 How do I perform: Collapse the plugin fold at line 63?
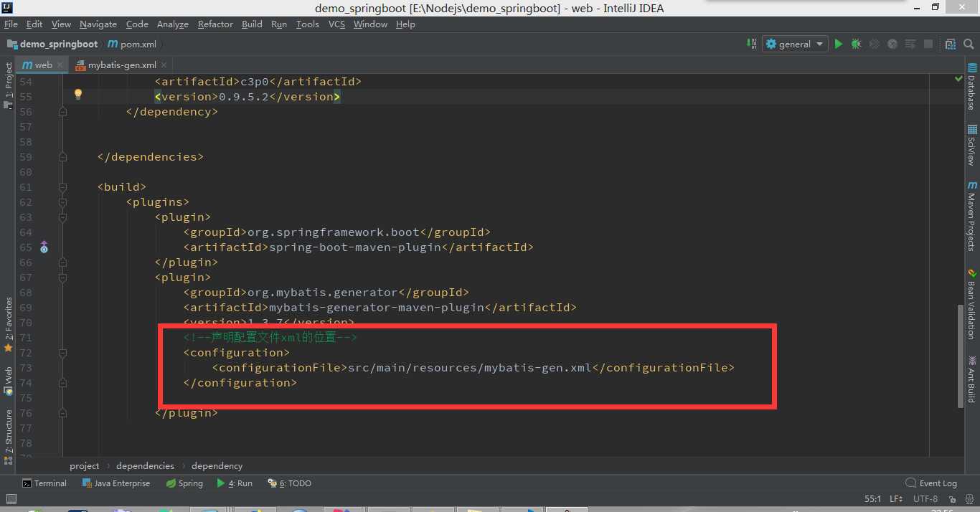click(62, 217)
